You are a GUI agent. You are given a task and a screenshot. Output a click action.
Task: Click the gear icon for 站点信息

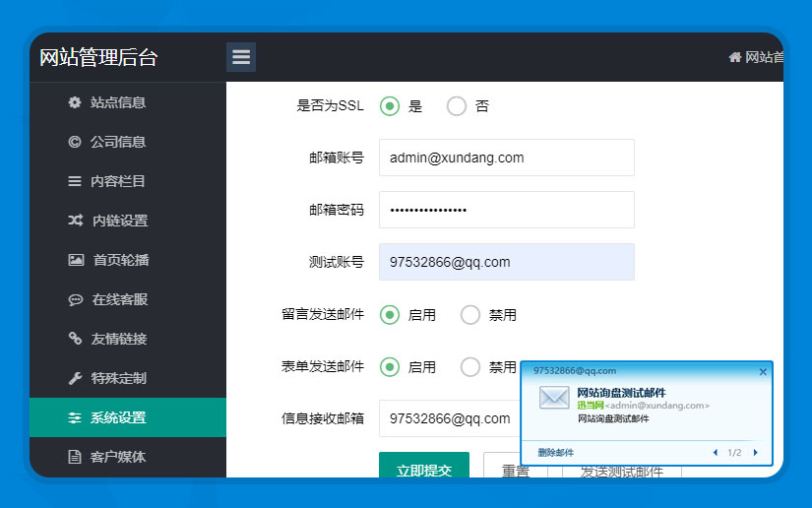(75, 102)
